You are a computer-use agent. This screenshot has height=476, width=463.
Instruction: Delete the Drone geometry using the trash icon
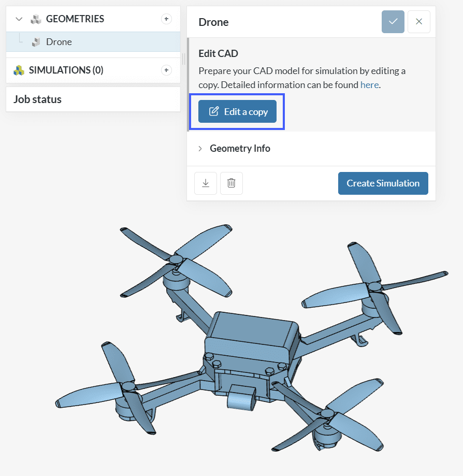click(232, 183)
